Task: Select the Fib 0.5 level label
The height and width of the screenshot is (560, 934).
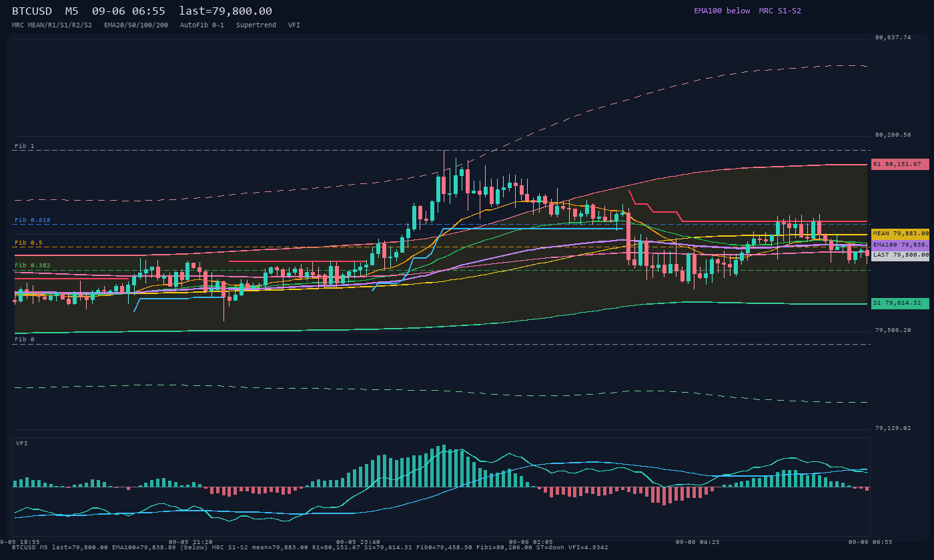Action: click(x=29, y=243)
